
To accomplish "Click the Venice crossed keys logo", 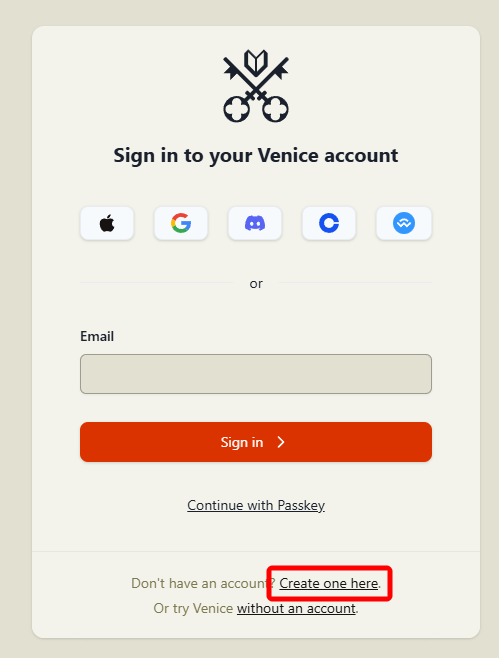I will coord(256,86).
